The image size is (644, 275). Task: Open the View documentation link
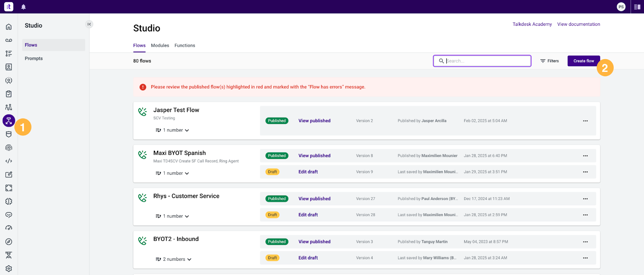click(578, 24)
